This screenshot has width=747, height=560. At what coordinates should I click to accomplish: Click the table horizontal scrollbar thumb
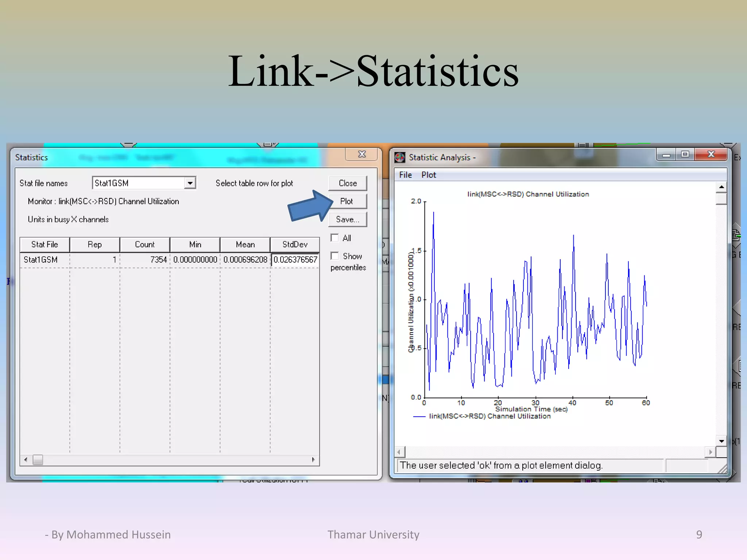pos(38,460)
